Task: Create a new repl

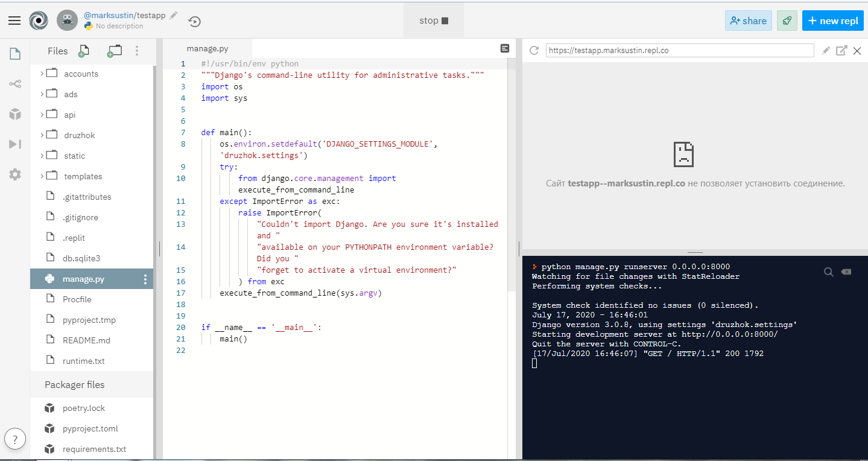Action: pyautogui.click(x=833, y=21)
